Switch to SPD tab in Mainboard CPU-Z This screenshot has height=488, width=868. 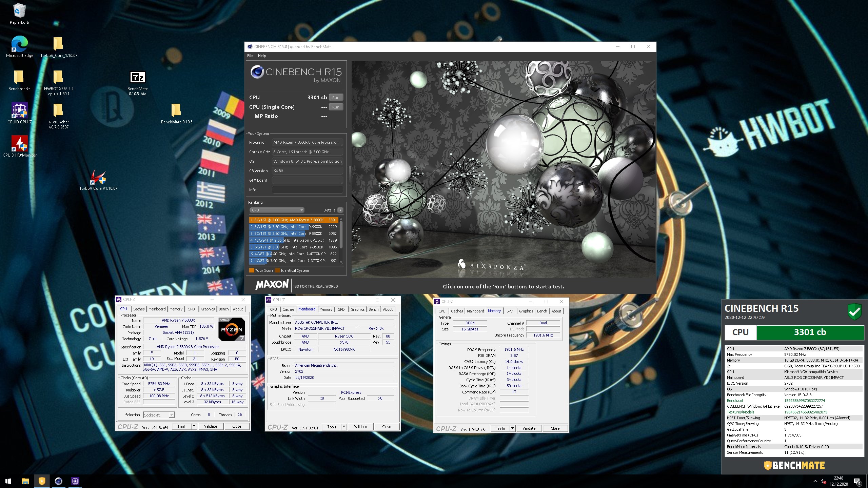tap(341, 309)
